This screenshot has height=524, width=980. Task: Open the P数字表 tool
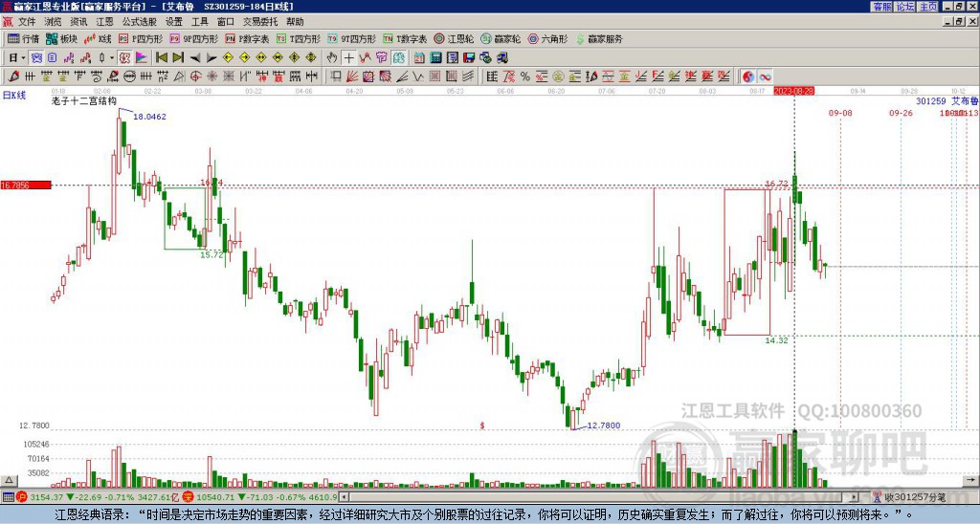(248, 38)
